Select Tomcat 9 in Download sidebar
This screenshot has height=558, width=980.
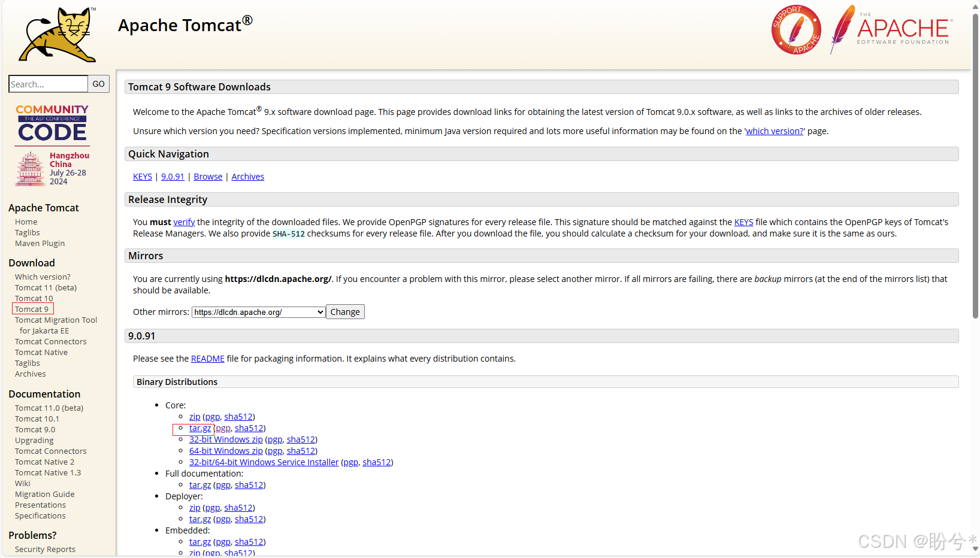click(32, 309)
